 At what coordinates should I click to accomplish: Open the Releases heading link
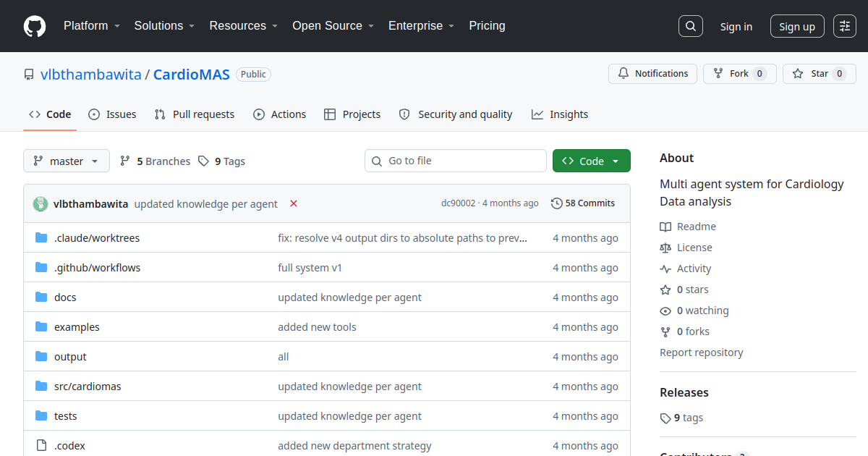point(684,392)
